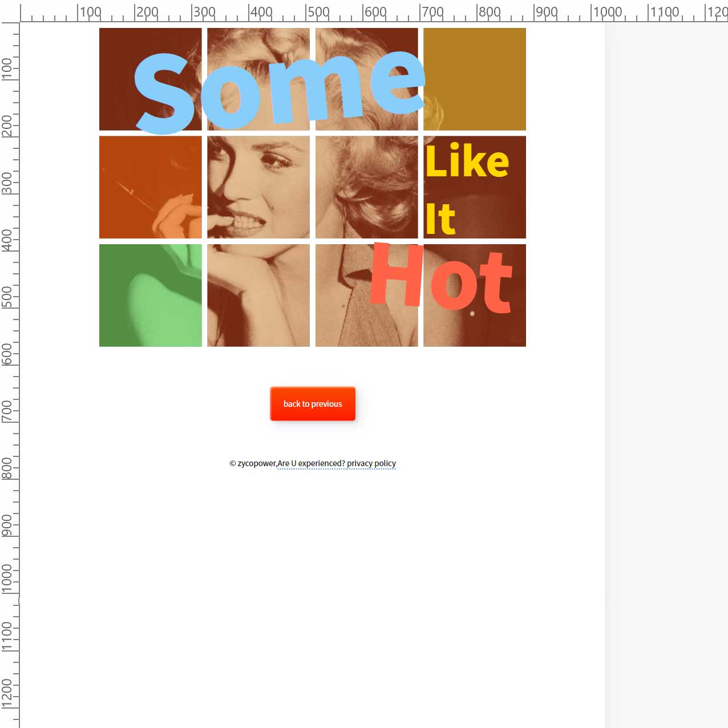Select the bright green image tile

151,296
